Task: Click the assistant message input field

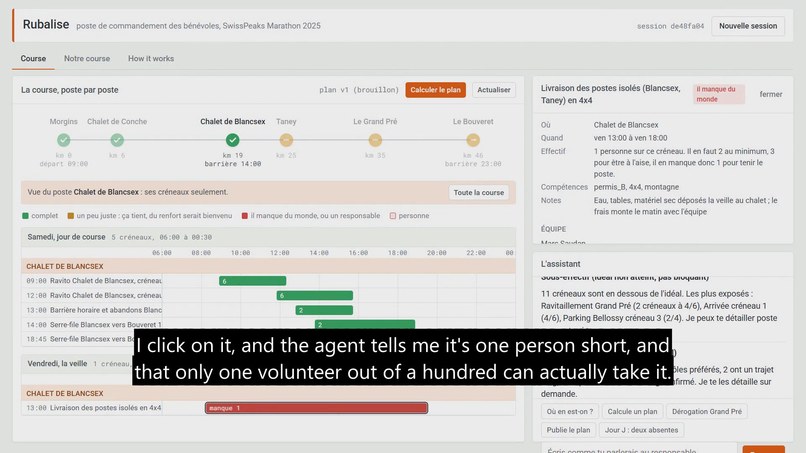Action: click(x=639, y=450)
